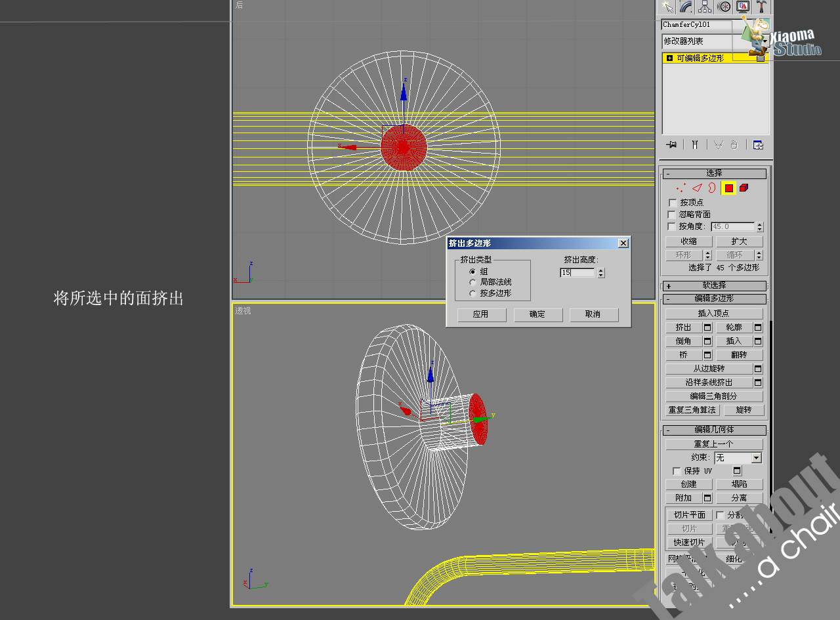The width and height of the screenshot is (840, 620).
Task: Open the Hierarchy command panel tab
Action: 705,7
